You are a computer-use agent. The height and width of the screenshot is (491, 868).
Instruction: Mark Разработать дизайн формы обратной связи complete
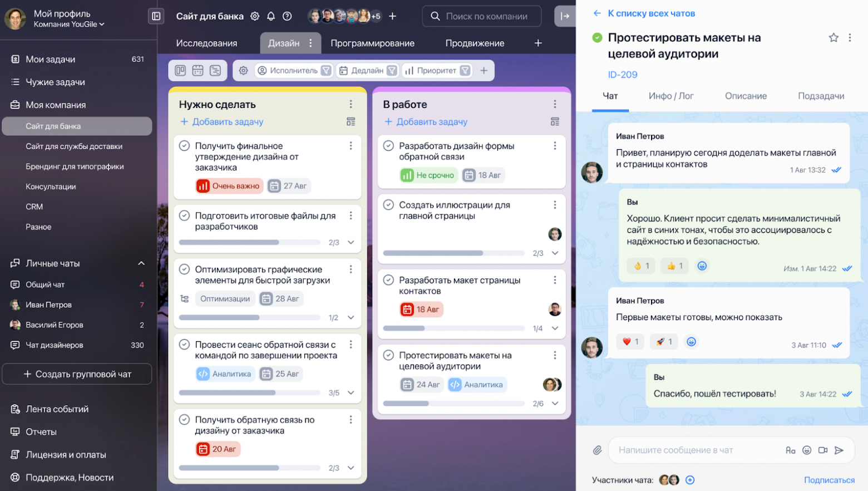point(388,146)
